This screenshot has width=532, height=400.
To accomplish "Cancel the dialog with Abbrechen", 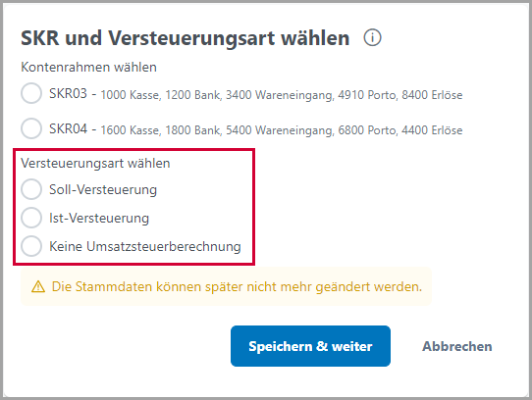I will (x=457, y=346).
